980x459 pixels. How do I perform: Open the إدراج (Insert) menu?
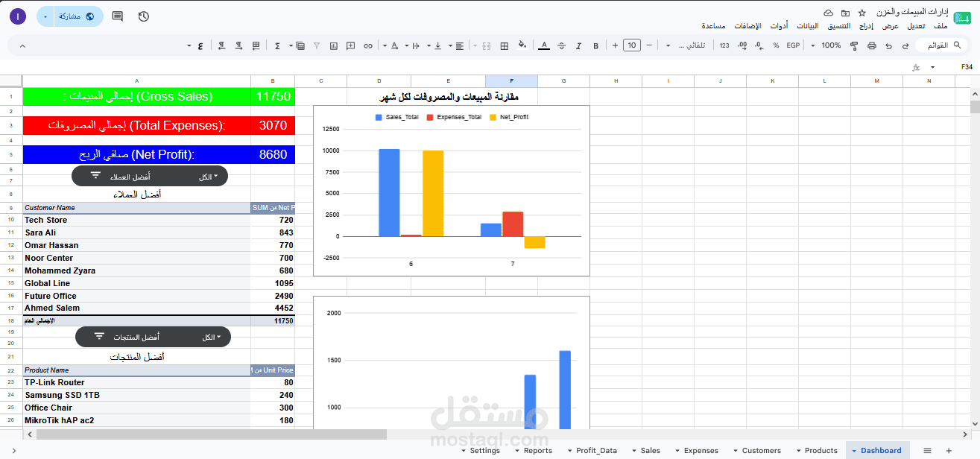pos(866,26)
